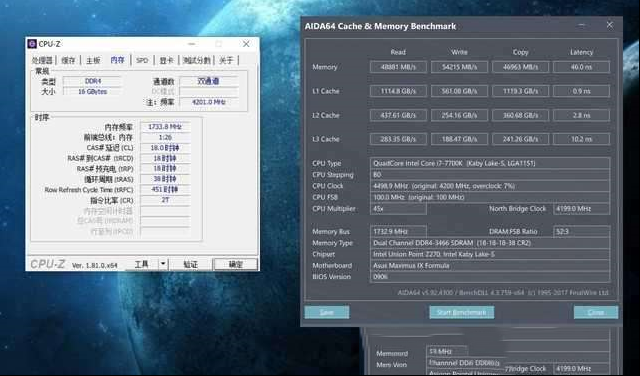Click the CPU-Z app icon in title bar
Screen dimensions: 640x376
click(x=32, y=44)
